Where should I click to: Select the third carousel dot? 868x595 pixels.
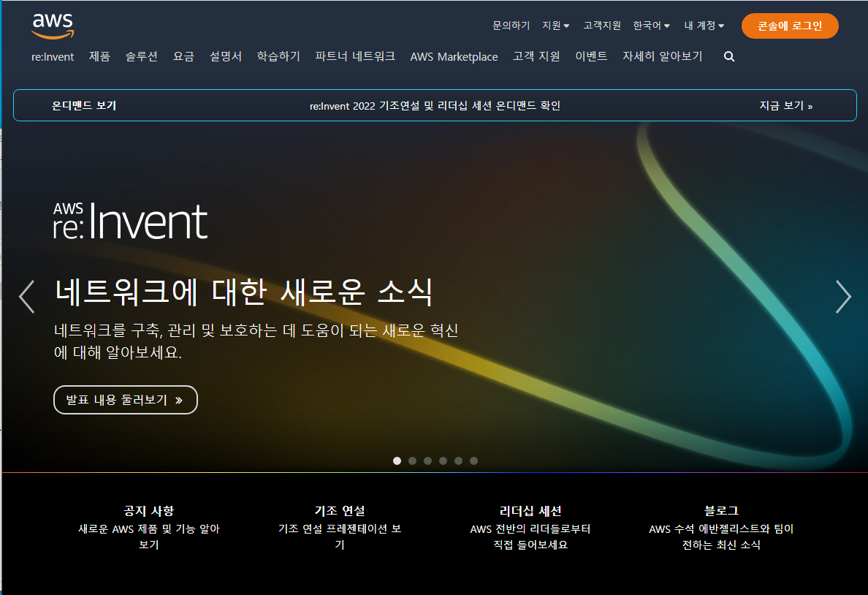(x=428, y=461)
